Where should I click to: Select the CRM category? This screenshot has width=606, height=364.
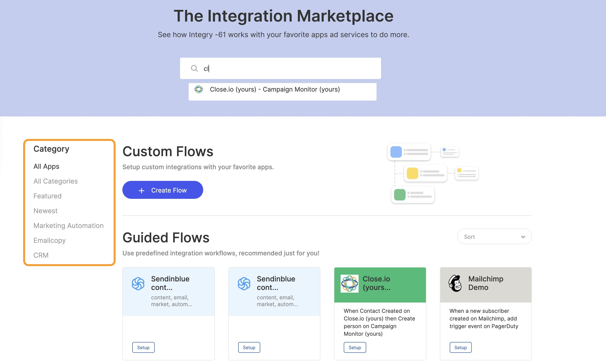point(41,255)
